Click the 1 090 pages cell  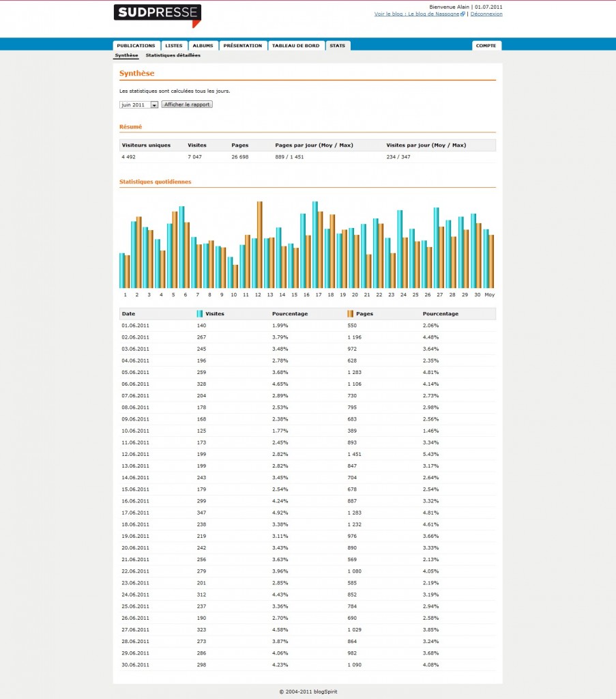(354, 665)
